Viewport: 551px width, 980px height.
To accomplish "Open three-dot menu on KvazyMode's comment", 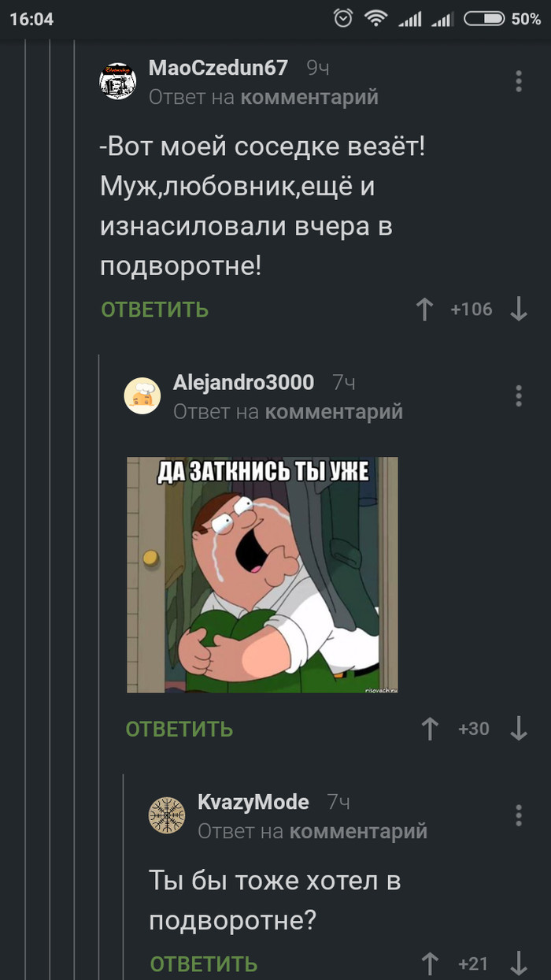I will tap(518, 815).
